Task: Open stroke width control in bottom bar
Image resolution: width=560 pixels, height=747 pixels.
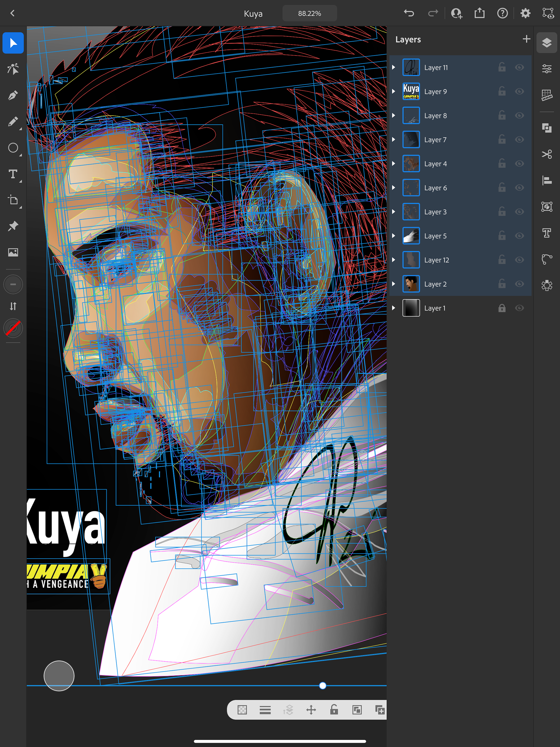Action: click(265, 710)
